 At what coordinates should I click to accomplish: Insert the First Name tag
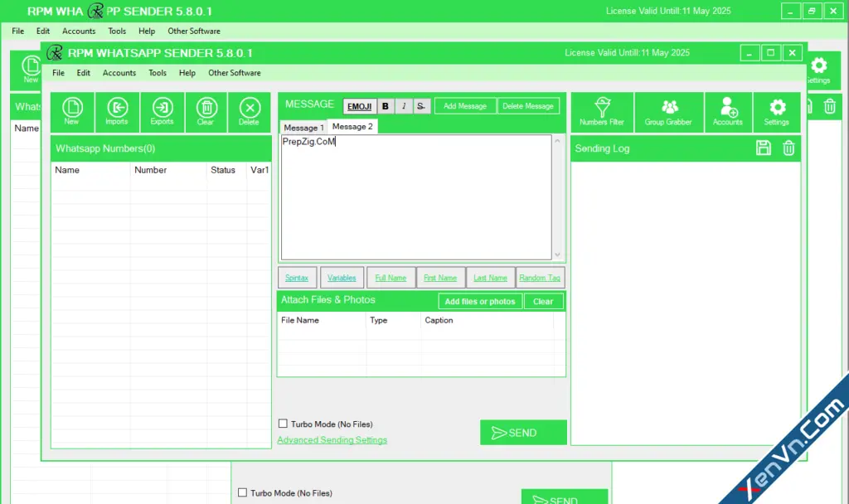point(440,278)
